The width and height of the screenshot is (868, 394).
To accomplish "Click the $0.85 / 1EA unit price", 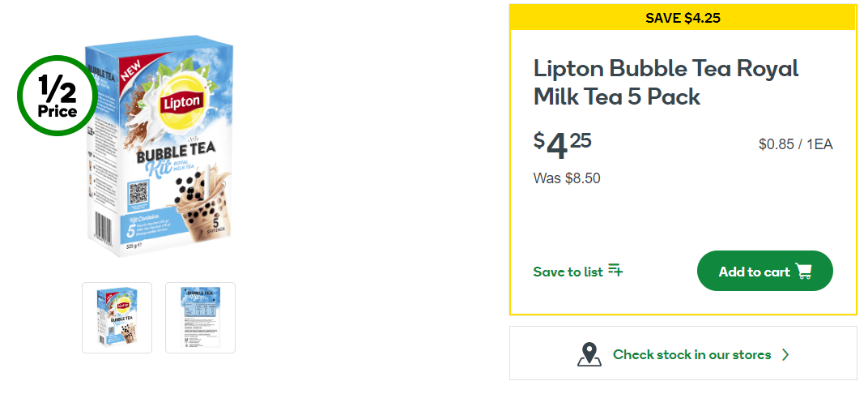I will 795,144.
